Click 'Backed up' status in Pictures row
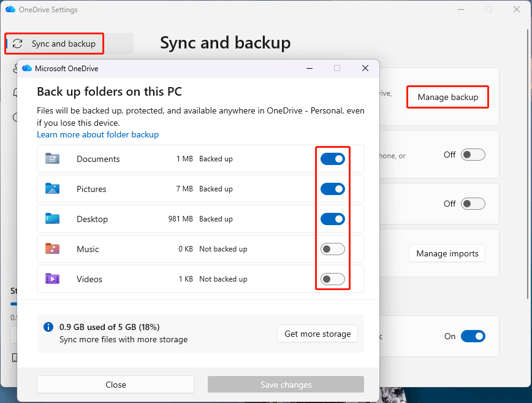 [216, 189]
